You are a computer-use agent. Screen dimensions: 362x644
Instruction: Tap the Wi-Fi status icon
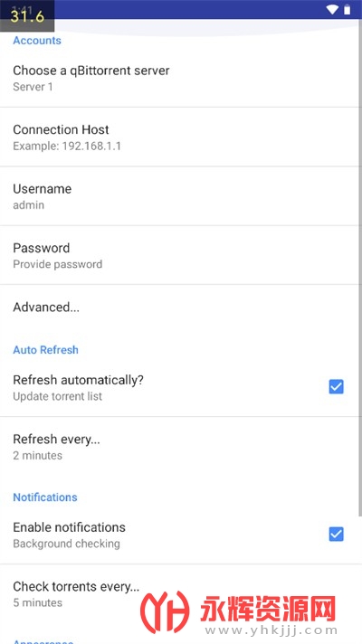pyautogui.click(x=332, y=9)
